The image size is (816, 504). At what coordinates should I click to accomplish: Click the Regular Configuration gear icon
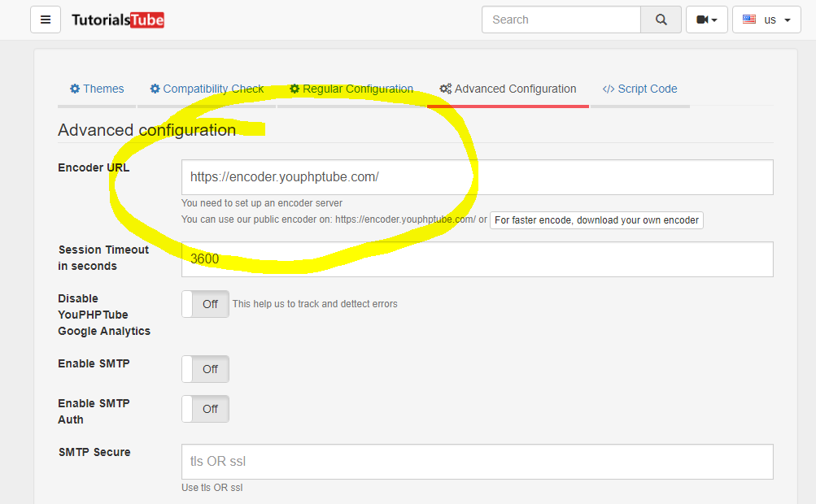pos(295,89)
